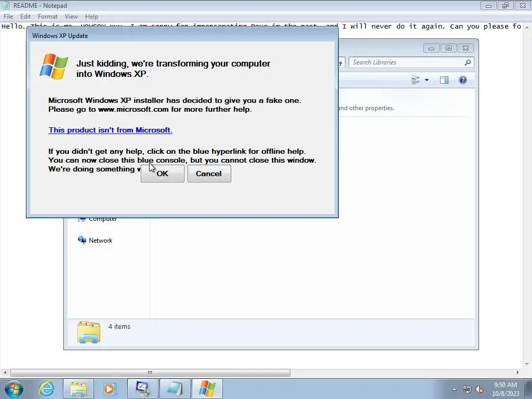Click the Libraries folder icon in details pane
This screenshot has width=532, height=399.
[x=88, y=332]
